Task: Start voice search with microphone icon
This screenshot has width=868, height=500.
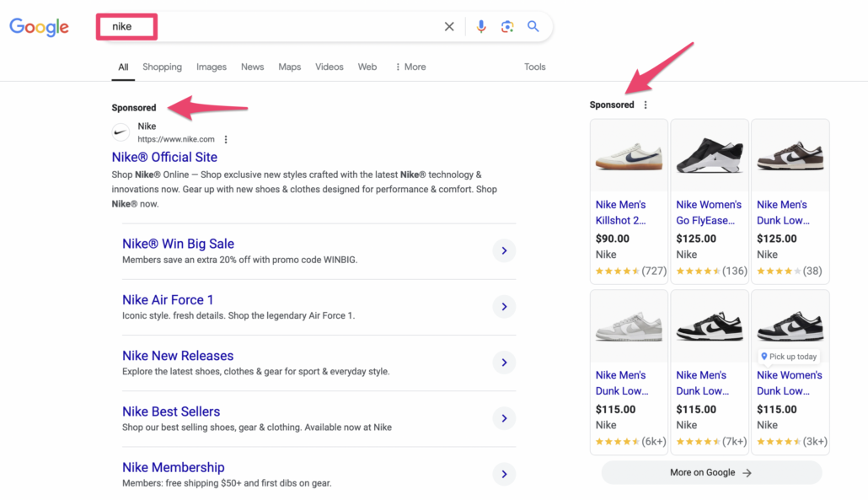Action: [481, 27]
